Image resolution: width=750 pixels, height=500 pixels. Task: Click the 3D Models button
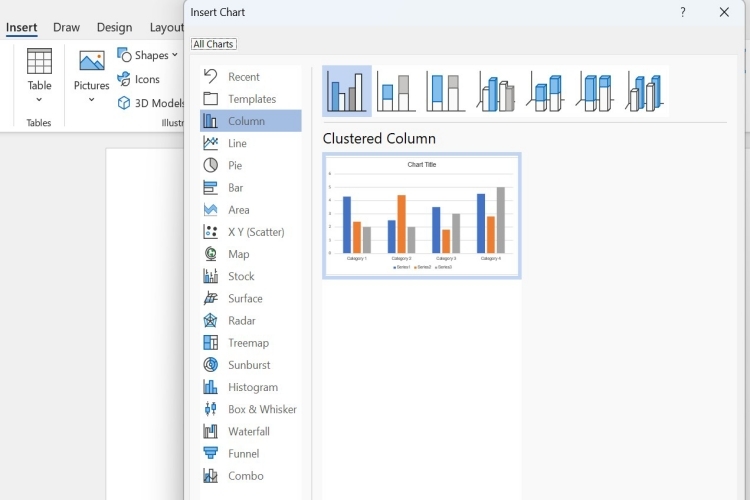[x=151, y=103]
